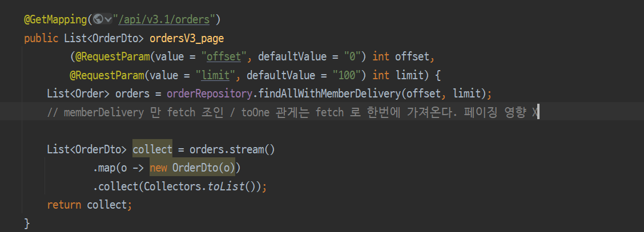Click the findAllWithMemberDelivery method call
644x232 pixels.
point(329,94)
